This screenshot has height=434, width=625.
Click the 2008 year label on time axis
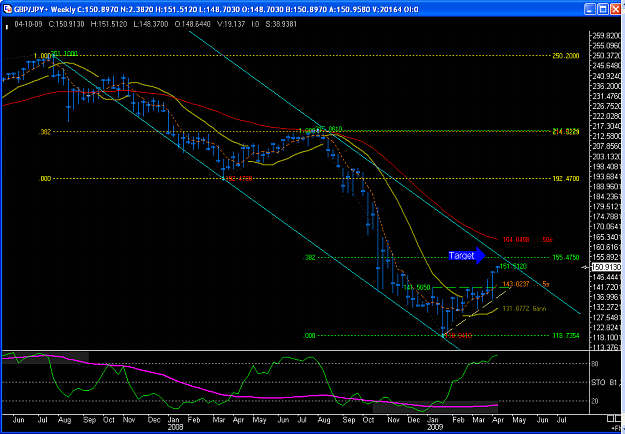click(x=176, y=426)
